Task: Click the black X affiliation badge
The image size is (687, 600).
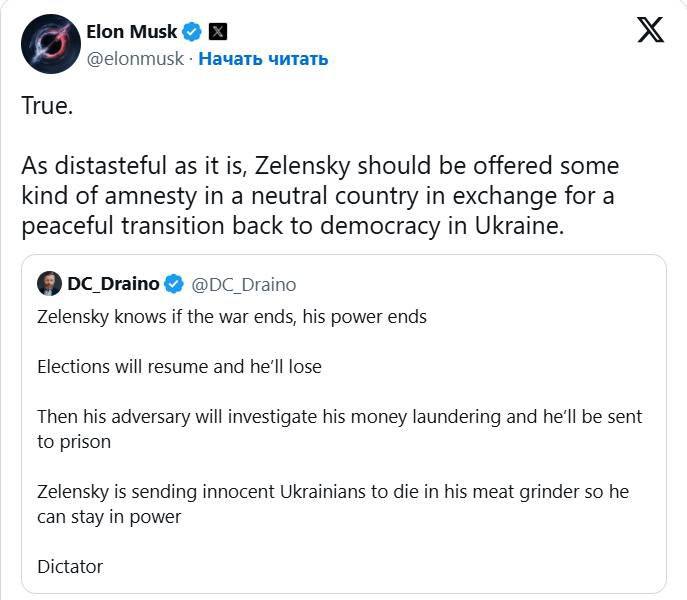Action: coord(217,32)
